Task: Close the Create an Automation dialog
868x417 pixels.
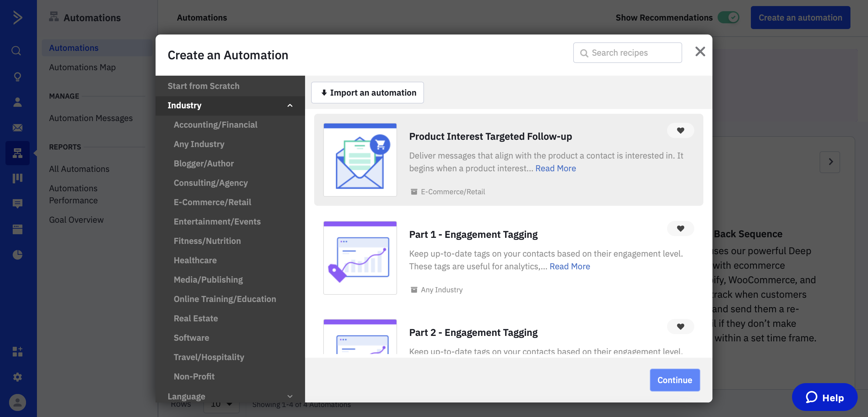Action: pos(700,51)
